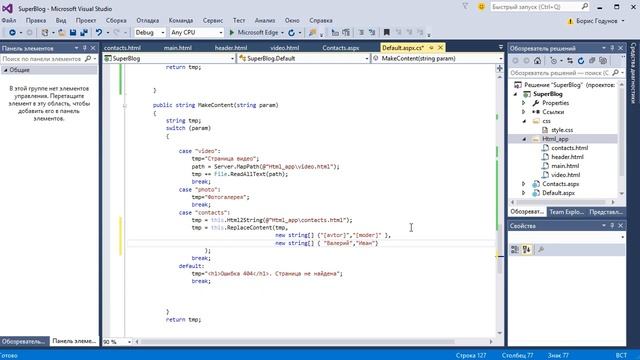Toggle auto-hide pin on Toolbox panel
640x360 pixels.
point(85,48)
